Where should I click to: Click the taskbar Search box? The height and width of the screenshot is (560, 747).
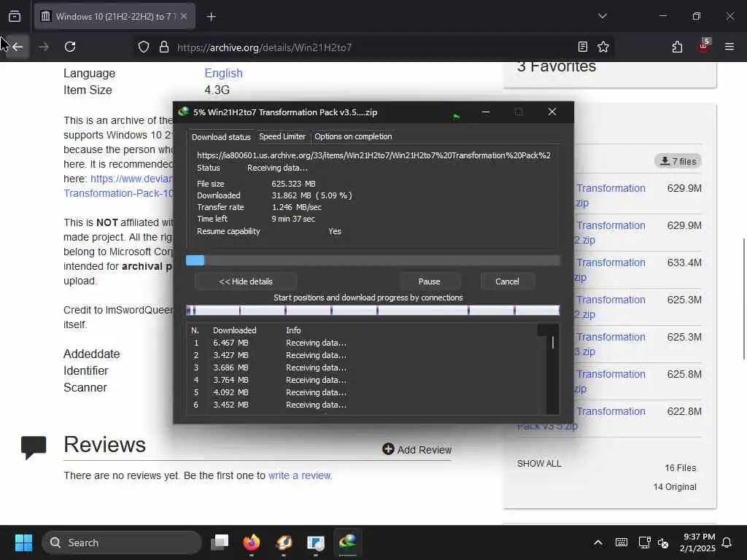tap(122, 542)
